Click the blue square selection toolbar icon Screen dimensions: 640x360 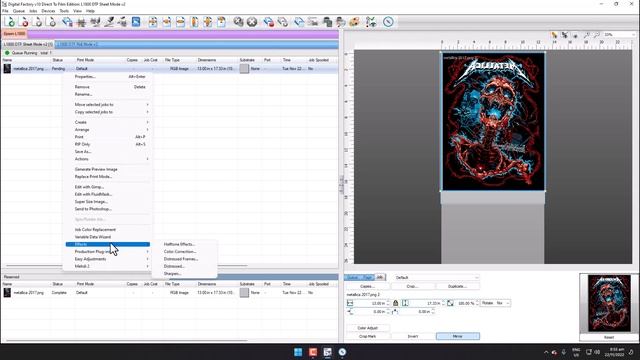coord(136,22)
